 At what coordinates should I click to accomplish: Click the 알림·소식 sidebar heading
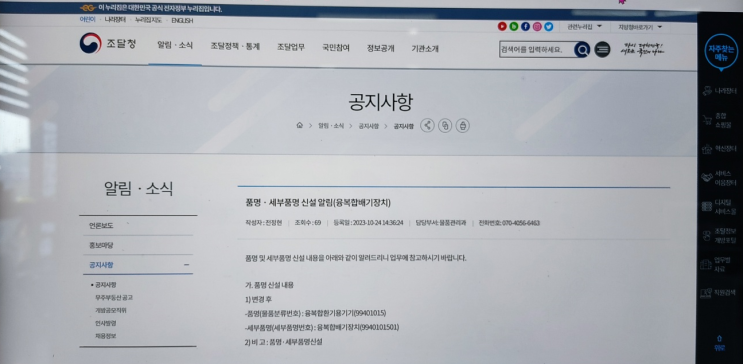tap(138, 188)
